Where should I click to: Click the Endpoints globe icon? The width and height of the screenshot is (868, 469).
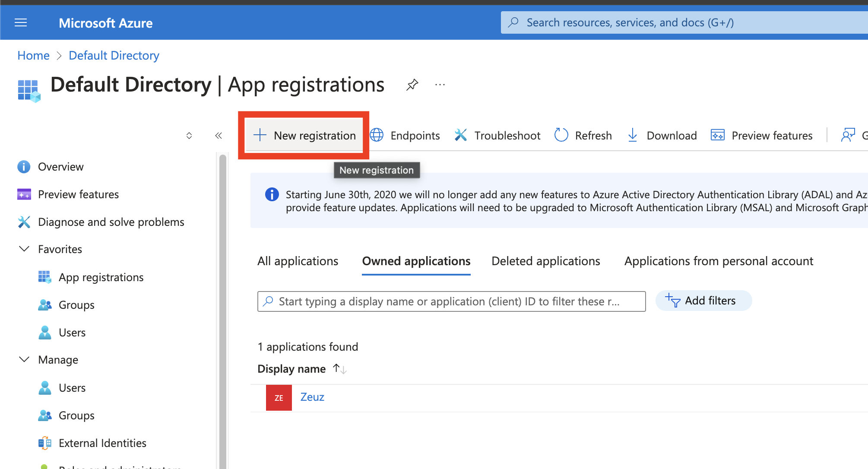(x=377, y=135)
